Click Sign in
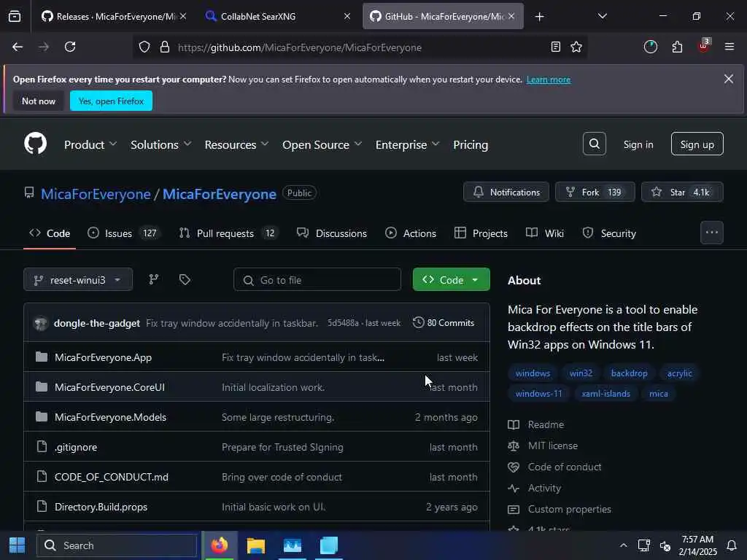Image resolution: width=747 pixels, height=560 pixels. (638, 144)
